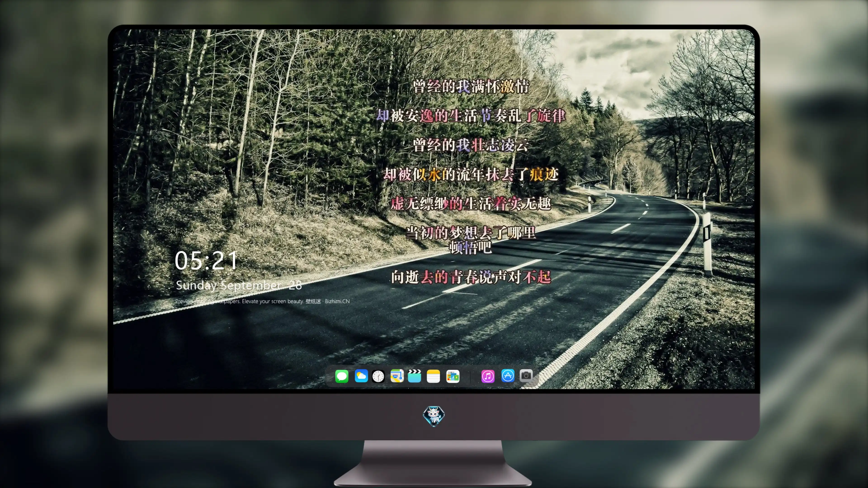Click the lyric text '顿悟吧'

[x=471, y=248]
